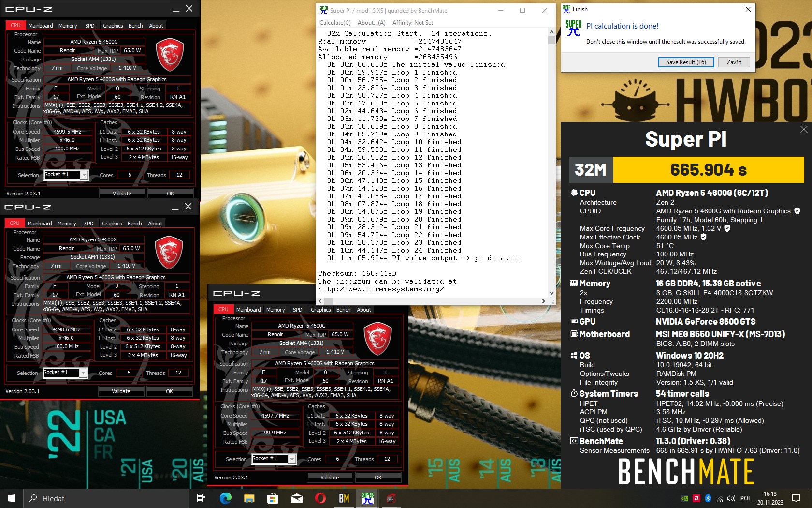
Task: Switch to About tab in top CPU-Z
Action: 156,26
